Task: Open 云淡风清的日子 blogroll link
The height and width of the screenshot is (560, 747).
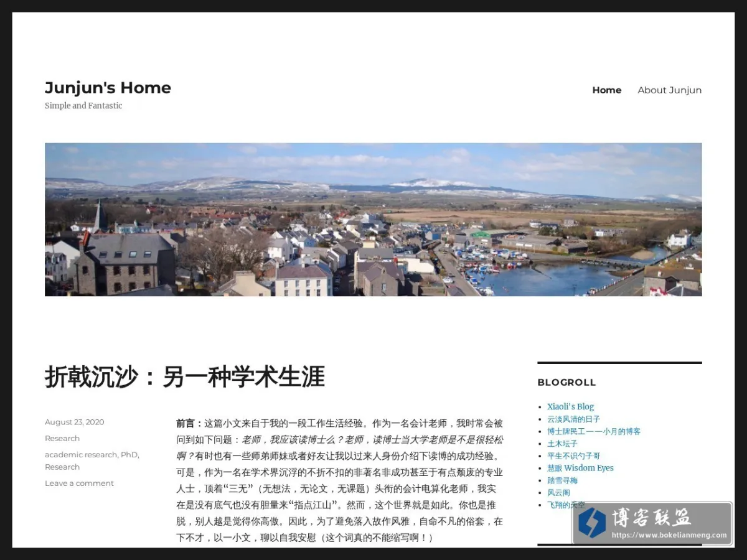Action: [574, 419]
